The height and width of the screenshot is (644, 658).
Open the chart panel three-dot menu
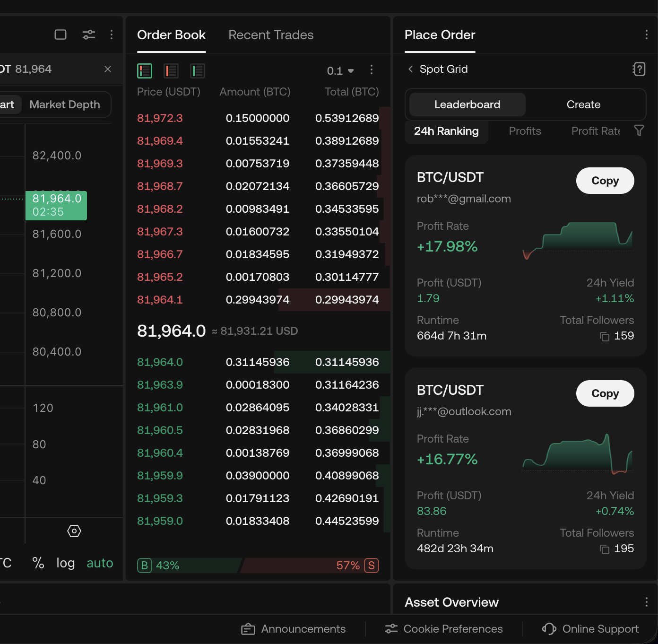coord(112,35)
